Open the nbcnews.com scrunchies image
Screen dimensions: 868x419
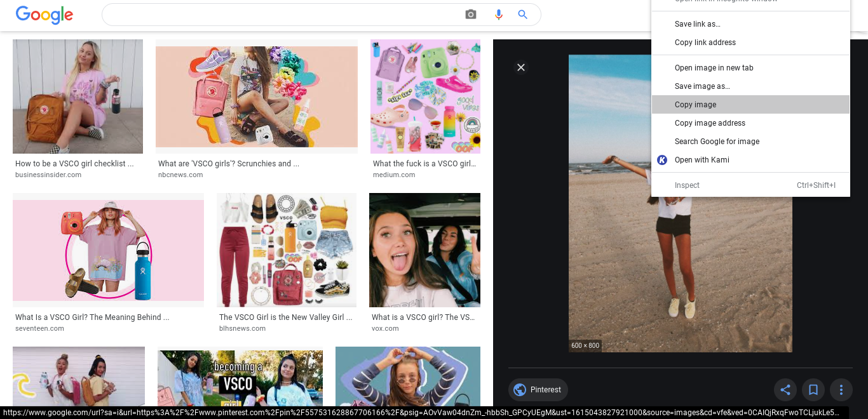(257, 96)
